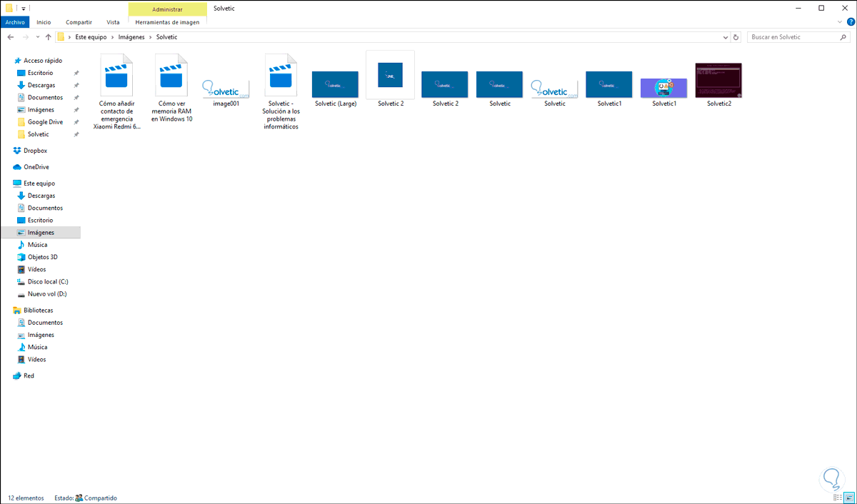The height and width of the screenshot is (504, 857).
Task: Open Customize Quick Access Toolbar dropdown
Action: (23, 9)
